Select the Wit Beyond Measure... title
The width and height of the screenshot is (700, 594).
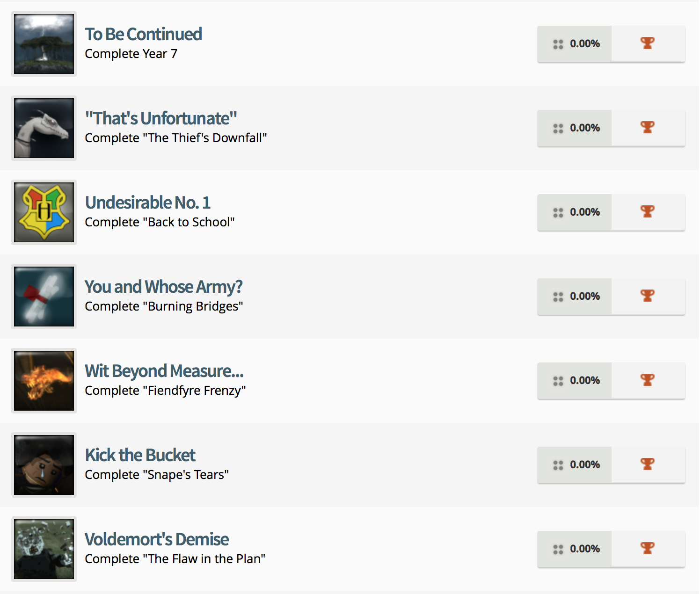point(164,371)
